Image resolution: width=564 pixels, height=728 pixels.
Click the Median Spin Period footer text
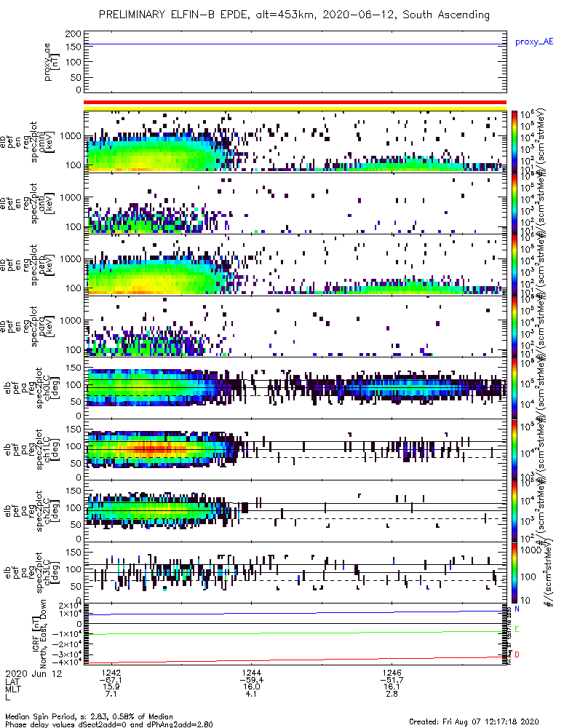[89, 717]
